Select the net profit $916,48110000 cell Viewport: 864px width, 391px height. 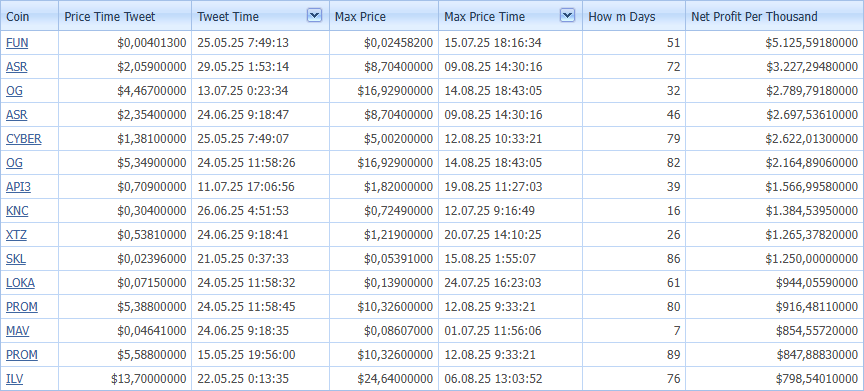click(x=775, y=307)
